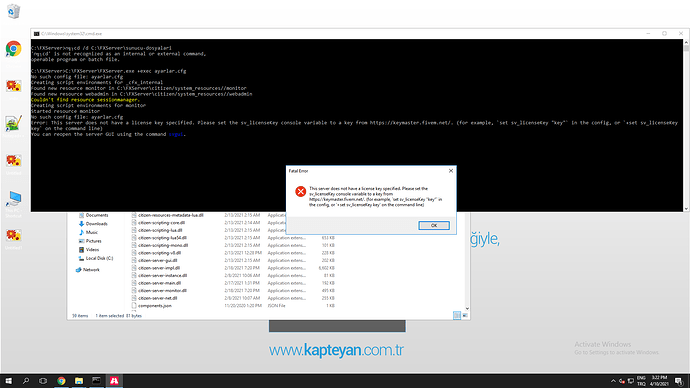Switch Explorer to details view icon
Image resolution: width=690 pixels, height=388 pixels.
[457, 315]
